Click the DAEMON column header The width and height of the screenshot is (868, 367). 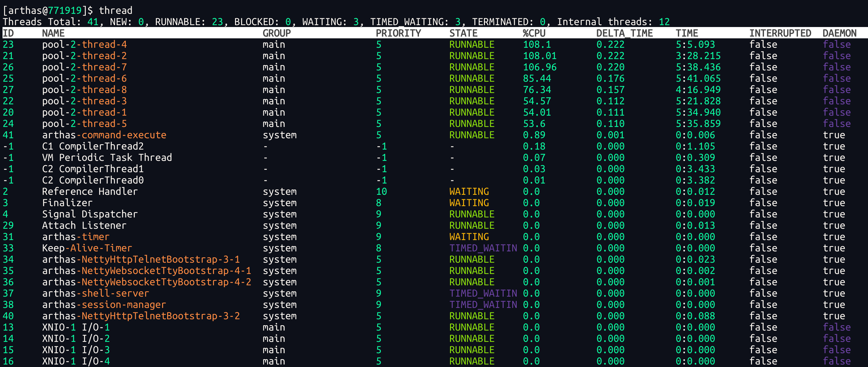click(839, 33)
